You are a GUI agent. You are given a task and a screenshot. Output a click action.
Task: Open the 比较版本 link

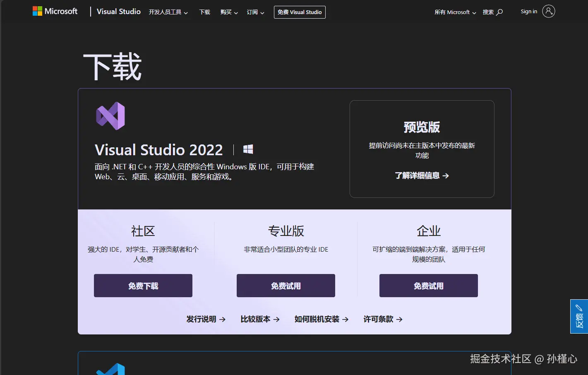pos(260,319)
